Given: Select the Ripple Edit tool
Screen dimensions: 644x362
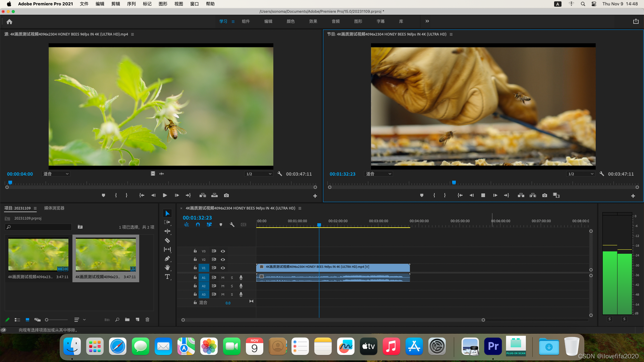Looking at the screenshot, I should pos(167,231).
